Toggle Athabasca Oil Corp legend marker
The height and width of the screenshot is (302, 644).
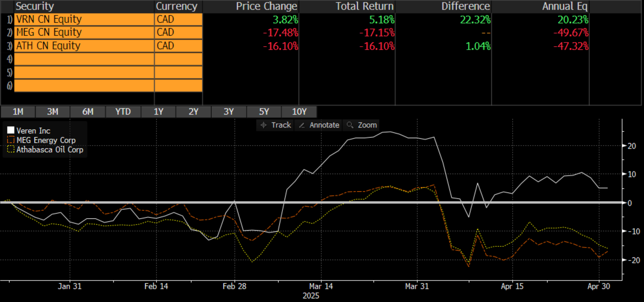click(11, 150)
